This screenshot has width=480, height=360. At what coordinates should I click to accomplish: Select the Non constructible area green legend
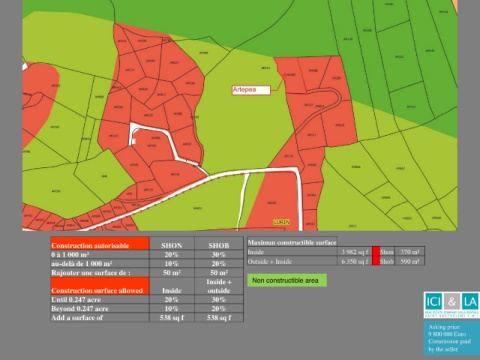click(x=287, y=280)
